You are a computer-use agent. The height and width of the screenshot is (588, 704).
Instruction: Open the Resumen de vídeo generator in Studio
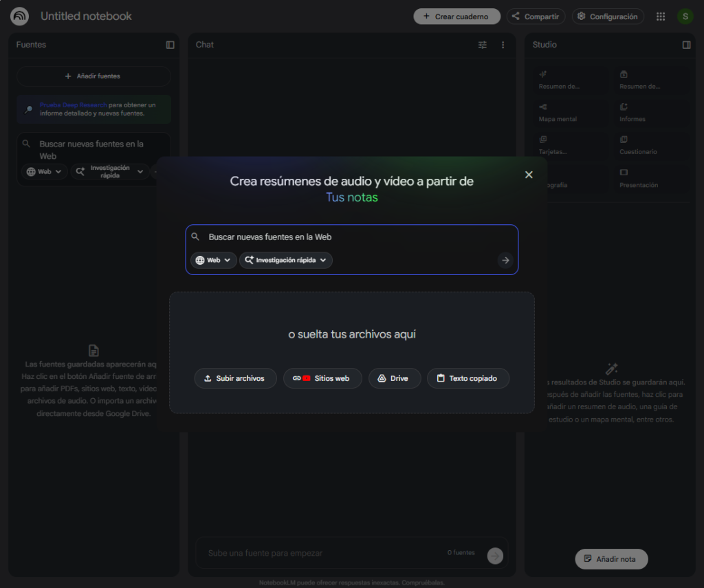652,79
